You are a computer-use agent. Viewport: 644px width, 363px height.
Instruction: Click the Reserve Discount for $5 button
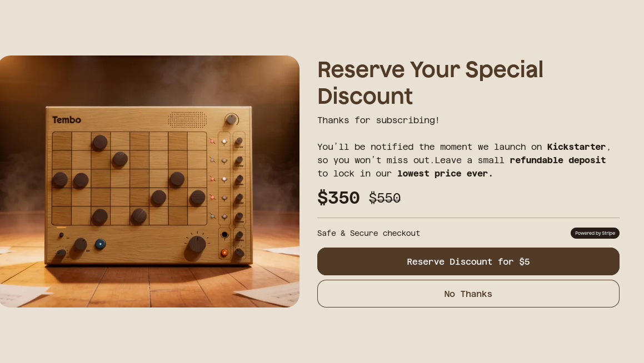point(468,261)
